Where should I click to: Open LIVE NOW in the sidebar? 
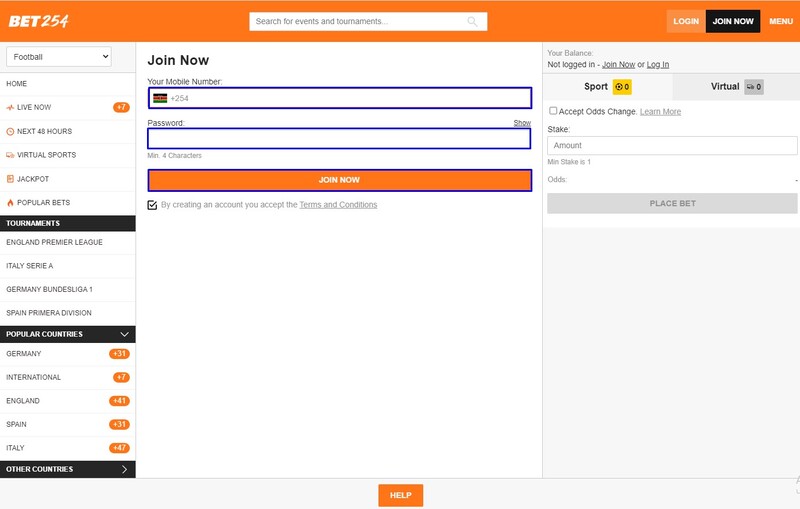(x=67, y=107)
